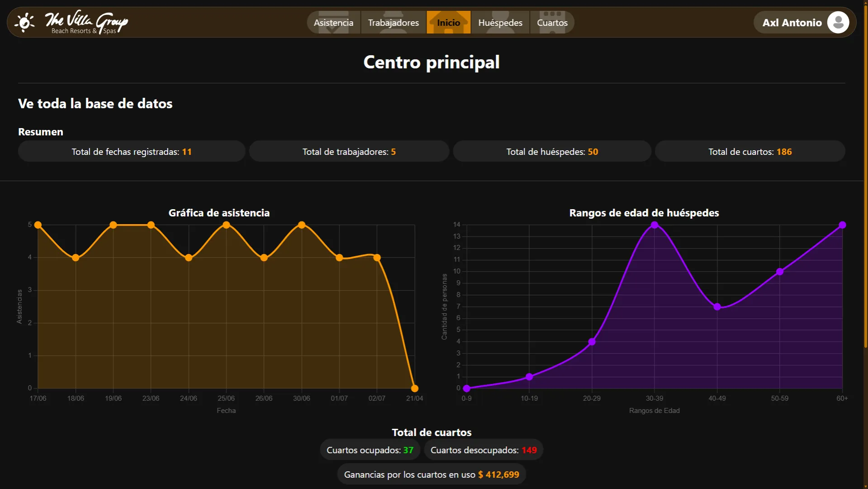This screenshot has height=489, width=868.
Task: Open the Cuartos tab
Action: 552,22
